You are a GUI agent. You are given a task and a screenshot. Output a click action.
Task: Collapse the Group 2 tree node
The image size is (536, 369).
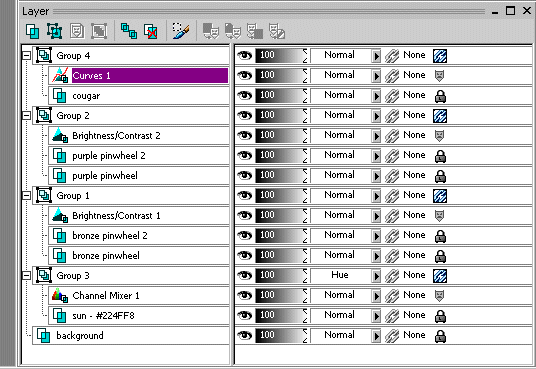26,116
